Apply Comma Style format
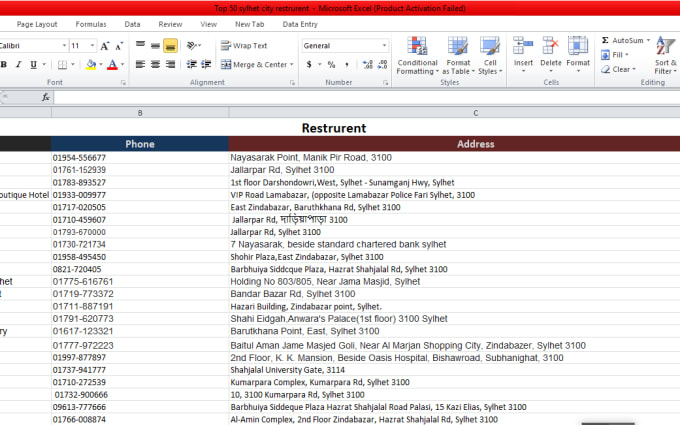This screenshot has height=425, width=680. click(x=347, y=65)
